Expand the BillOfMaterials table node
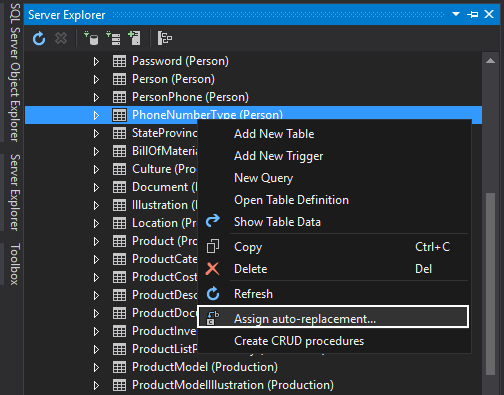Screen dimensions: 504x395 pyautogui.click(x=96, y=151)
